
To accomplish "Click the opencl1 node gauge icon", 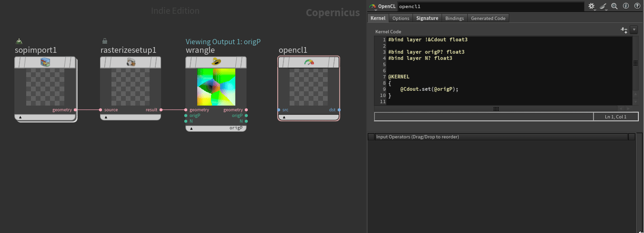I will point(309,62).
